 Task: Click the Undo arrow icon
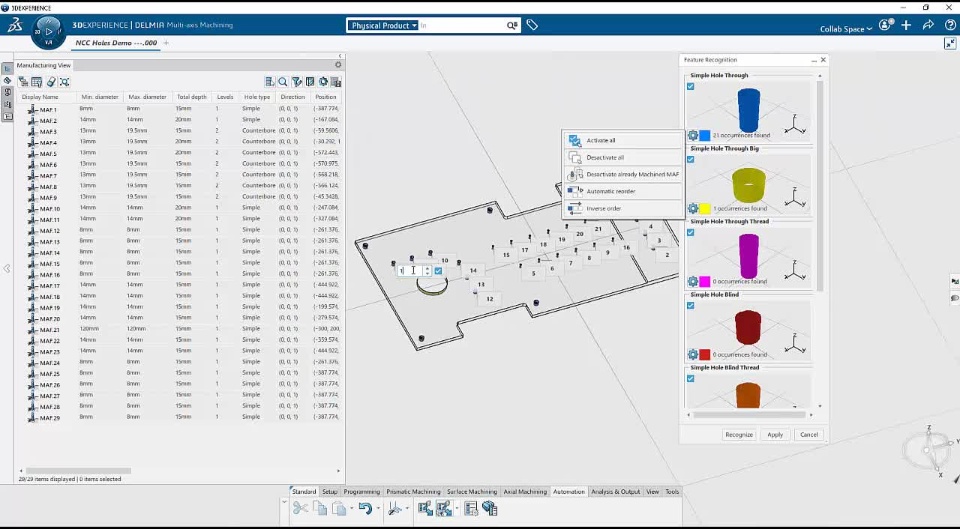pyautogui.click(x=365, y=508)
